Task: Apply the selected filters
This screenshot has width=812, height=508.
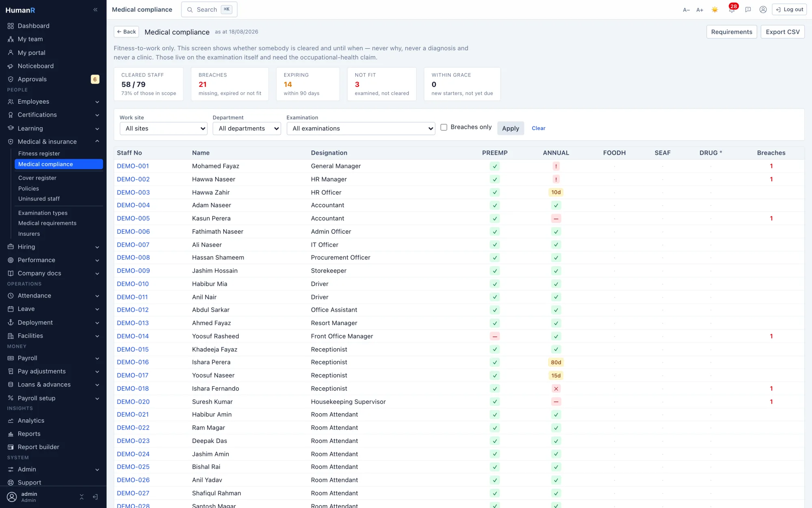Action: pyautogui.click(x=510, y=128)
